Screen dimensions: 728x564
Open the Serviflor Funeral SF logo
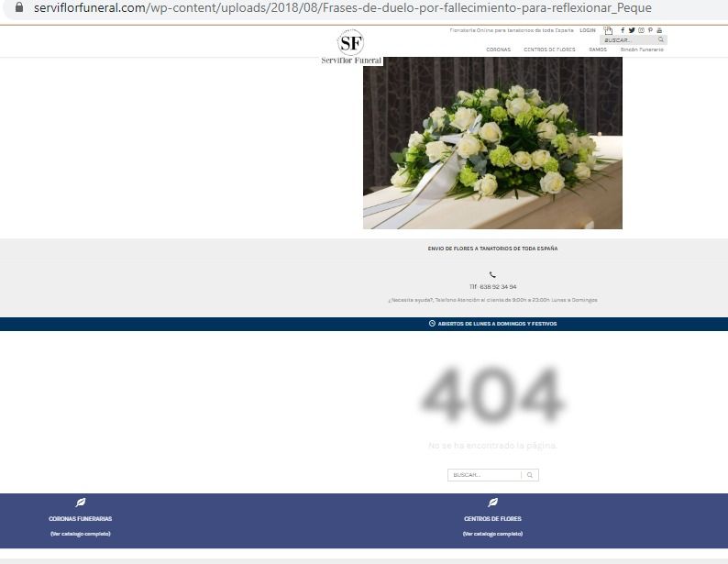pos(351,47)
